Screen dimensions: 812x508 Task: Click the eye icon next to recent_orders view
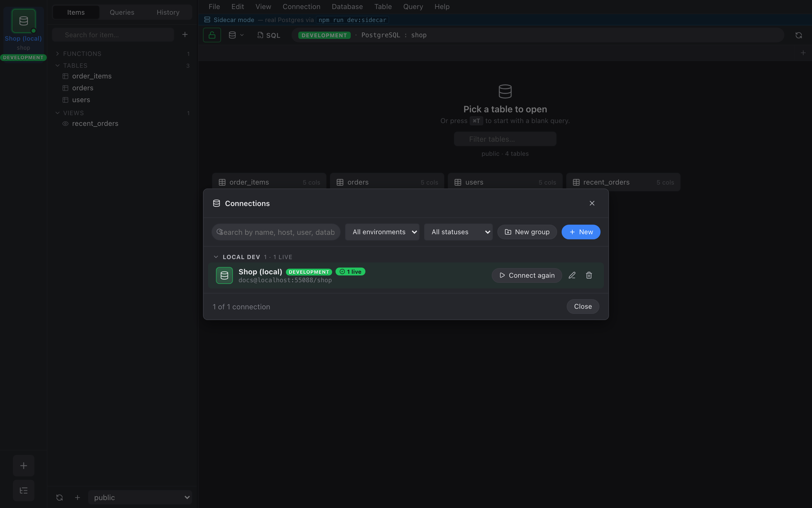pyautogui.click(x=65, y=124)
